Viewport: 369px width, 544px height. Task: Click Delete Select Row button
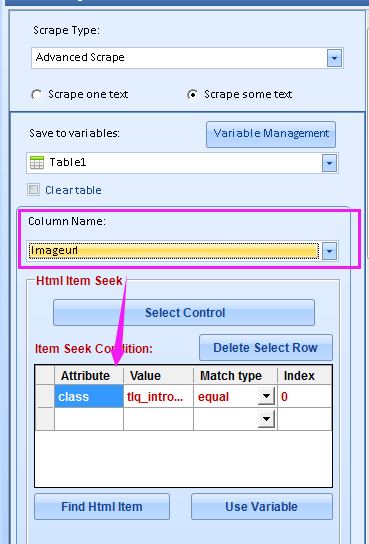(x=266, y=348)
